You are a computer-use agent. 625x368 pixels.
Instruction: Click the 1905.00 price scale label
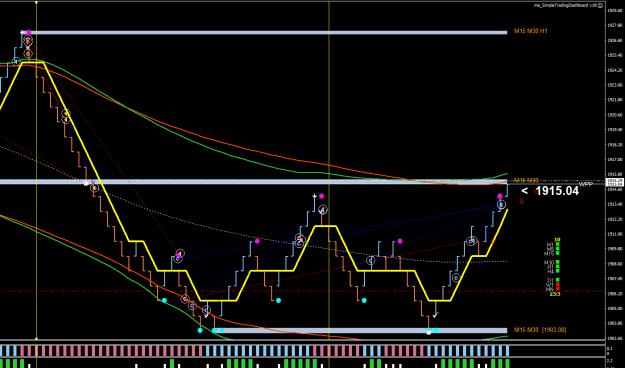click(x=615, y=308)
